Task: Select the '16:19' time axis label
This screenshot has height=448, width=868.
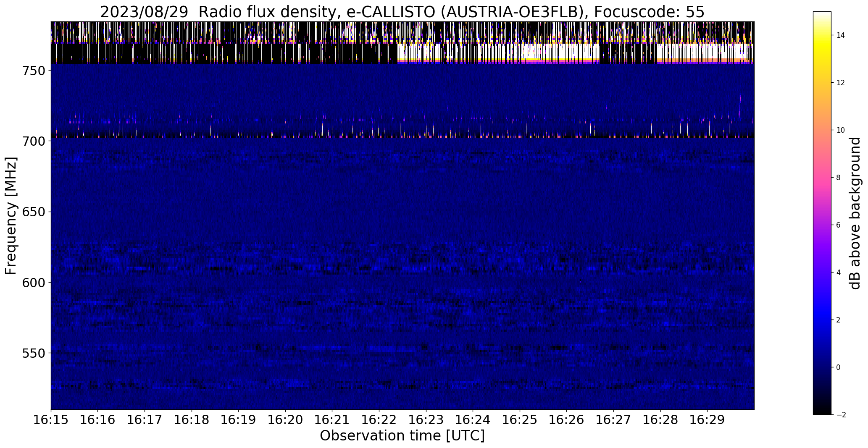Action: (238, 420)
